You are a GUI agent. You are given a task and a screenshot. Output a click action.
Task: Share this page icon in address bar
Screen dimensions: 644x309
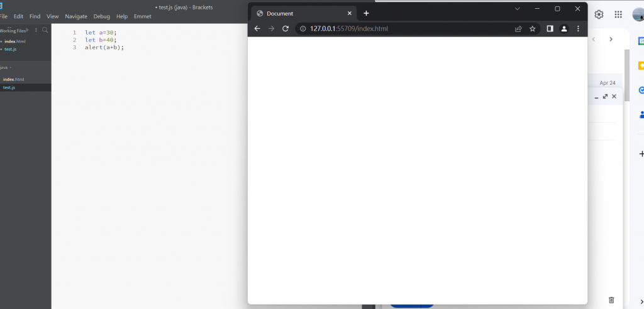pyautogui.click(x=518, y=29)
